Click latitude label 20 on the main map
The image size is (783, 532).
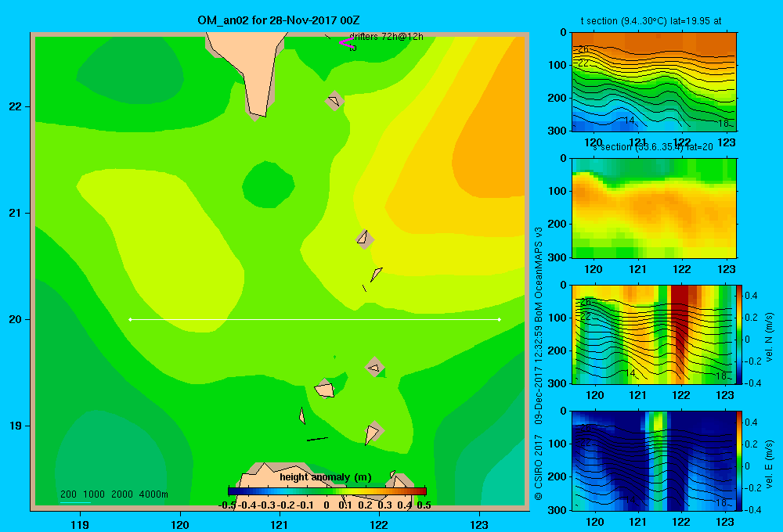15,319
